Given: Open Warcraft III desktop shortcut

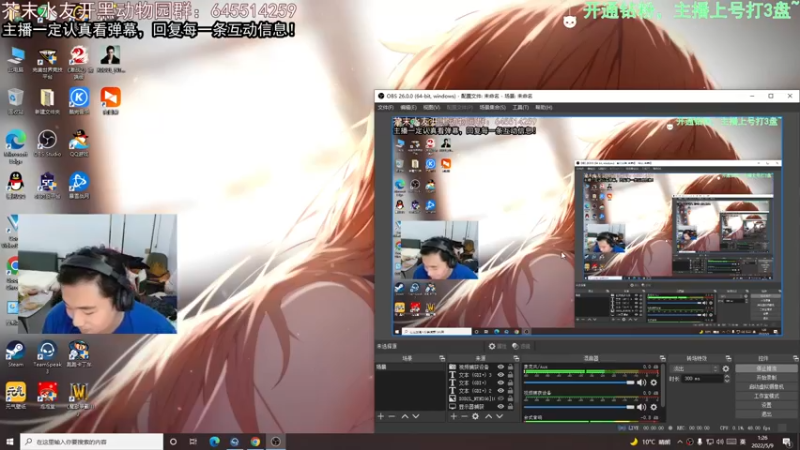Looking at the screenshot, I should tap(79, 398).
